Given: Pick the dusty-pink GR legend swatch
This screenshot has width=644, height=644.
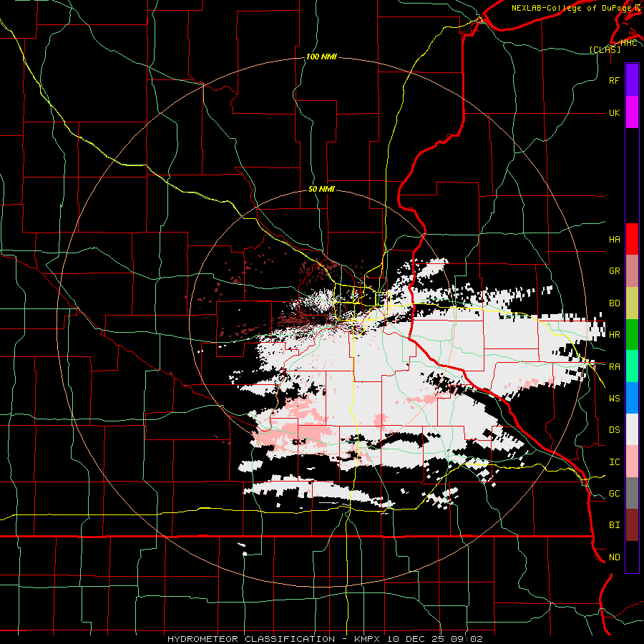Looking at the screenshot, I should point(632,271).
